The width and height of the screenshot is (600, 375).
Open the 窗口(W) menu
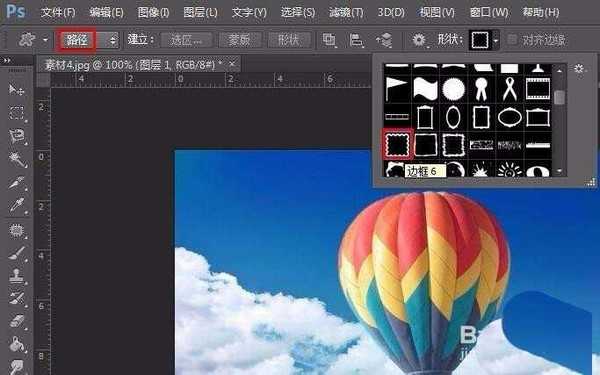(489, 13)
